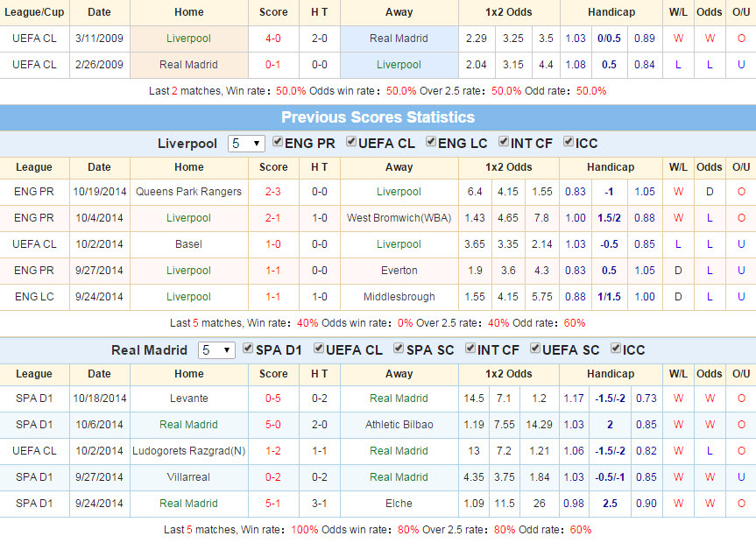This screenshot has height=543, width=756.
Task: Toggle the ICC checkbox in Real Madrid filters
Action: tap(615, 349)
